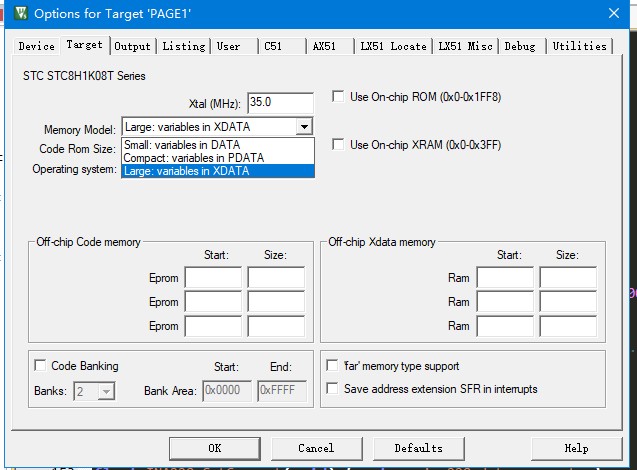The image size is (637, 470).
Task: Restore settings with Defaults button
Action: (418, 448)
